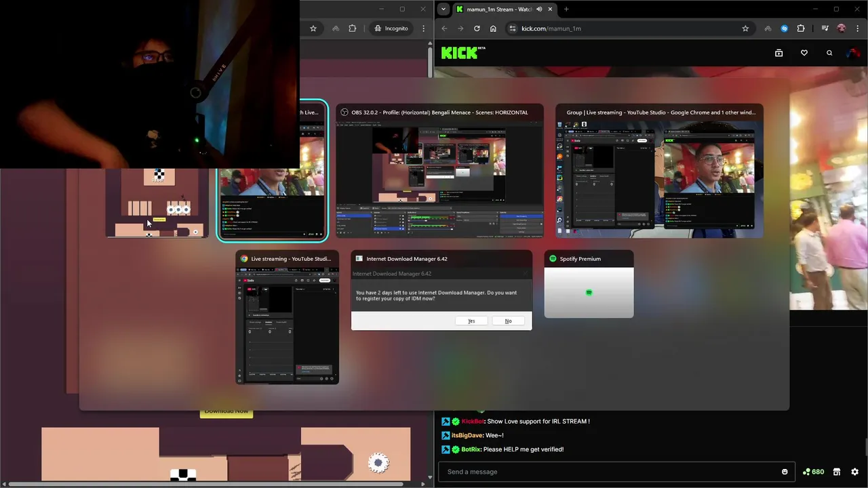Open the Shazam extension icon
This screenshot has width=868, height=488.
coord(785,28)
